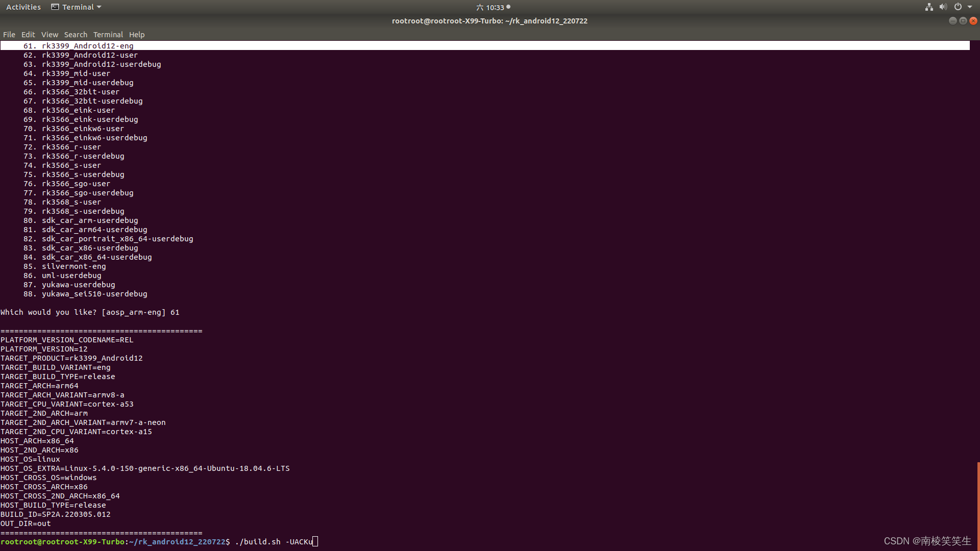Click the highlighted line 61 rk3399_Android12-eng

[x=485, y=46]
